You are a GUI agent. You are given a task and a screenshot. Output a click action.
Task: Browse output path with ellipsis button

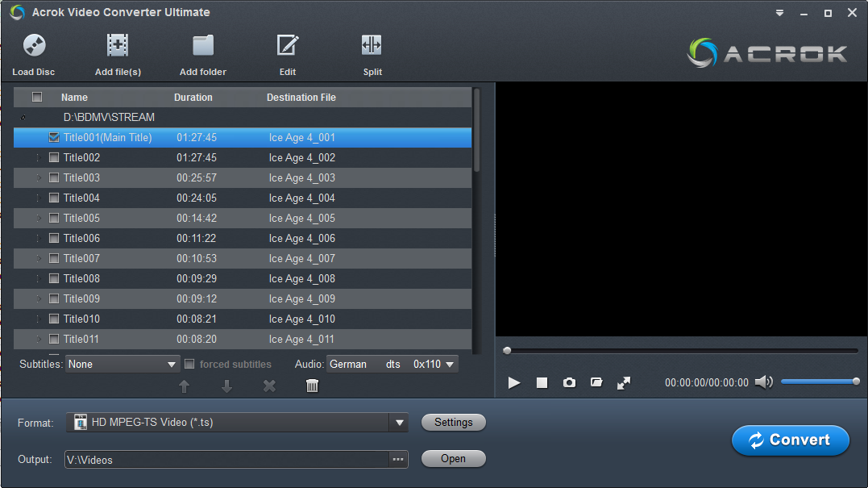(398, 459)
